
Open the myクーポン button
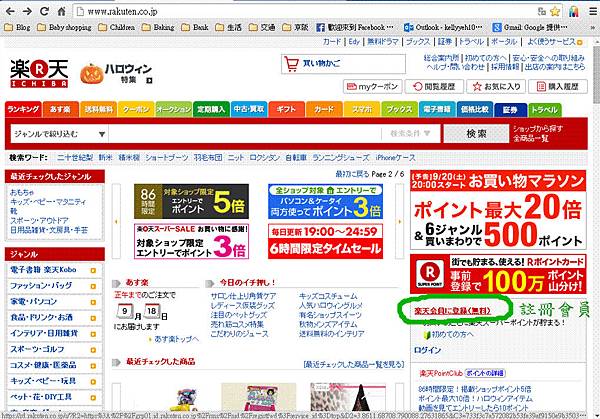(x=372, y=86)
